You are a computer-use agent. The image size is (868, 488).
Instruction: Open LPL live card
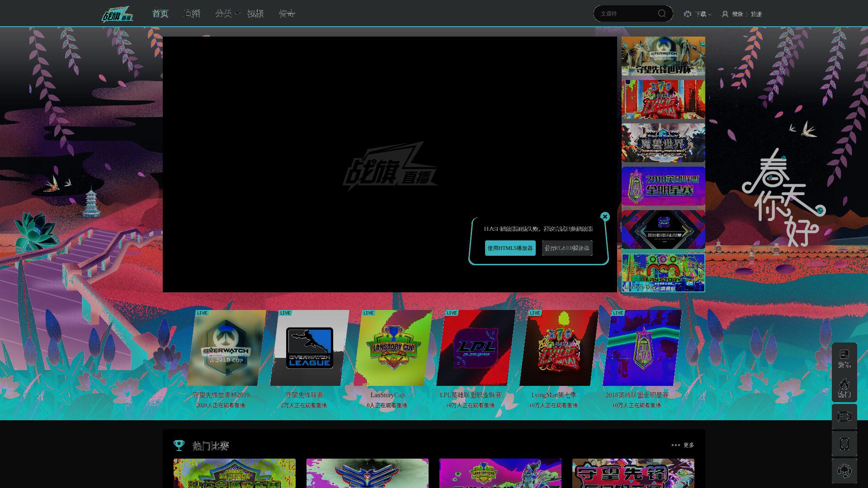pos(476,347)
